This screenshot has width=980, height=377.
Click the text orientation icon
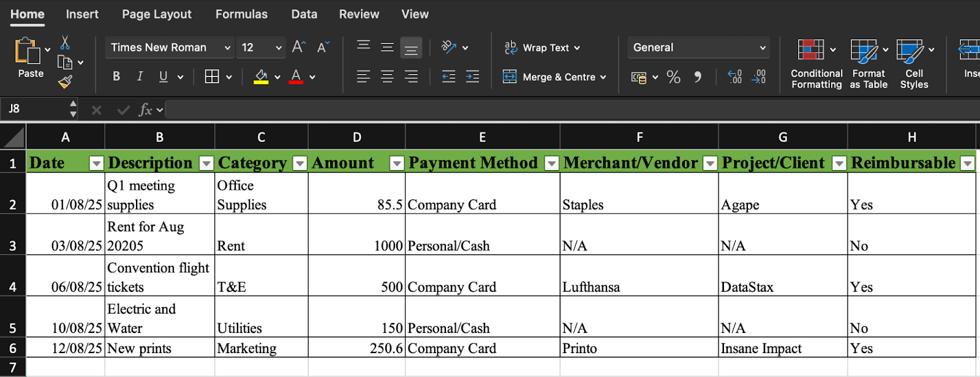click(449, 47)
